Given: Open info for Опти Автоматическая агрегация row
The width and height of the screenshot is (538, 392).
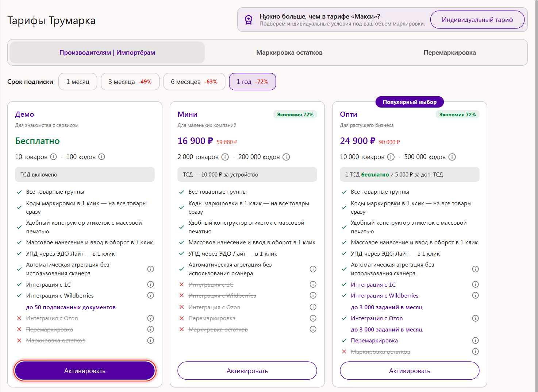Looking at the screenshot, I should point(475,269).
